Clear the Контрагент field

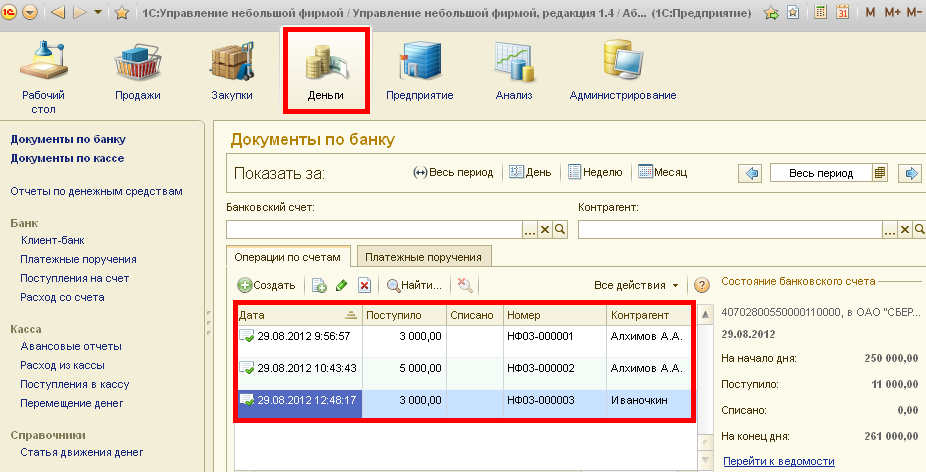click(x=905, y=230)
